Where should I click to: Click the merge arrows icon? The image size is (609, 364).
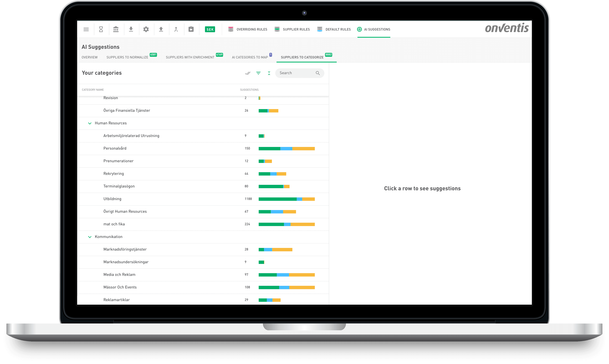coord(176,29)
